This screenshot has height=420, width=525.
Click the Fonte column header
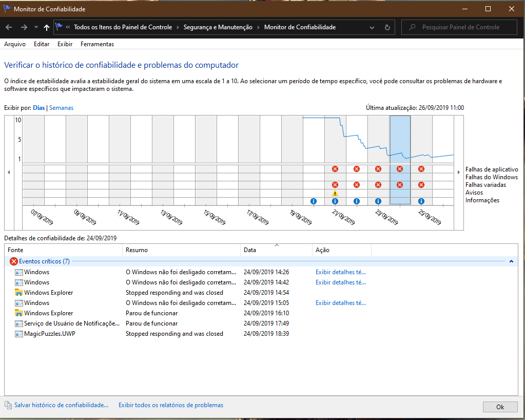tap(64, 250)
